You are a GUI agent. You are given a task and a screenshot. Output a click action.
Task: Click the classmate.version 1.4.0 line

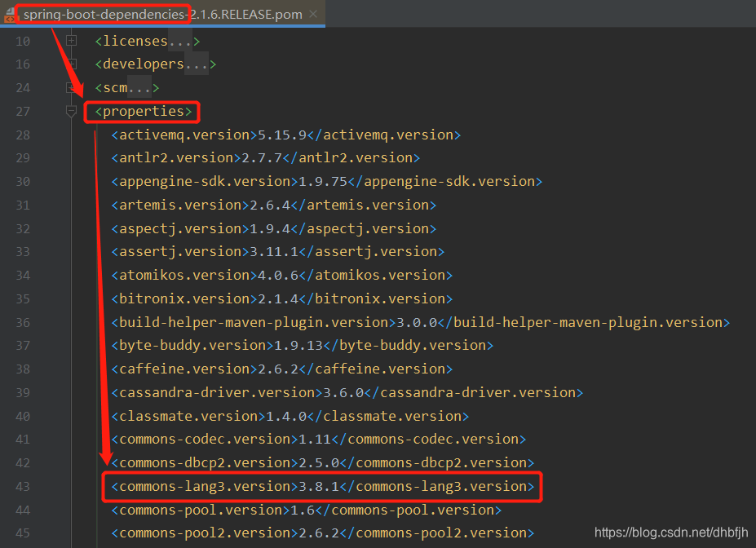point(290,417)
